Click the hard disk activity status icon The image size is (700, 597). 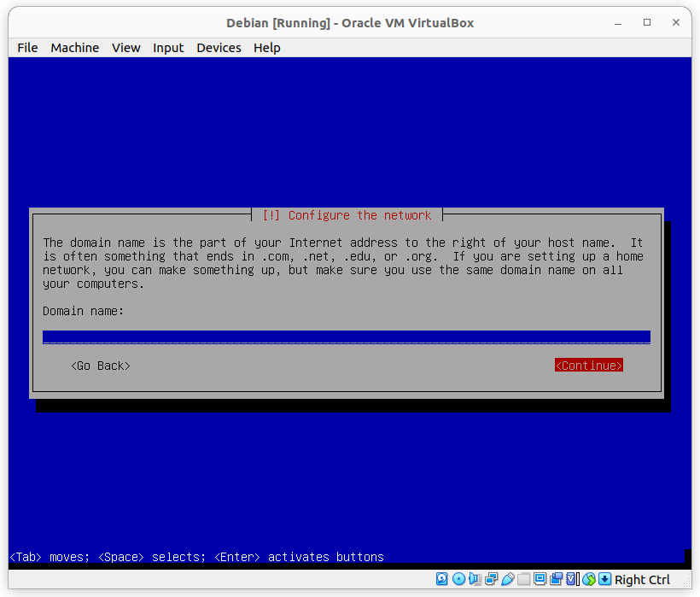(x=441, y=579)
